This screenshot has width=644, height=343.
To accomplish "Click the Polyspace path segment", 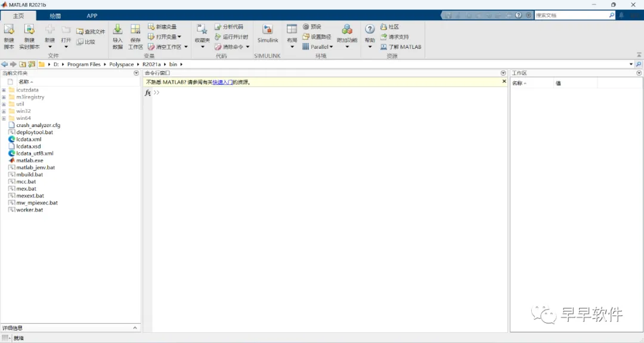I will (121, 64).
